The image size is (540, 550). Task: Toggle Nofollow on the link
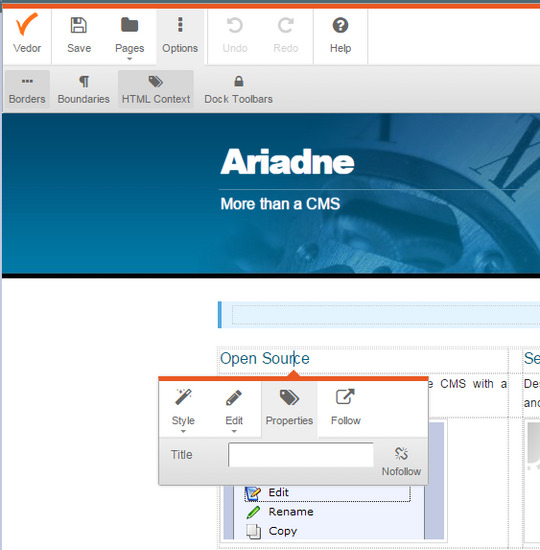[x=401, y=461]
